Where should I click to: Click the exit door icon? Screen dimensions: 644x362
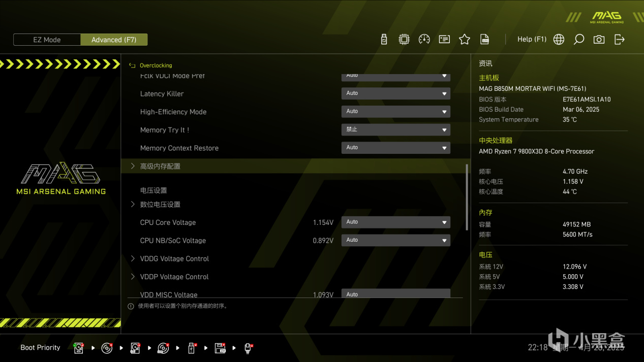point(619,39)
